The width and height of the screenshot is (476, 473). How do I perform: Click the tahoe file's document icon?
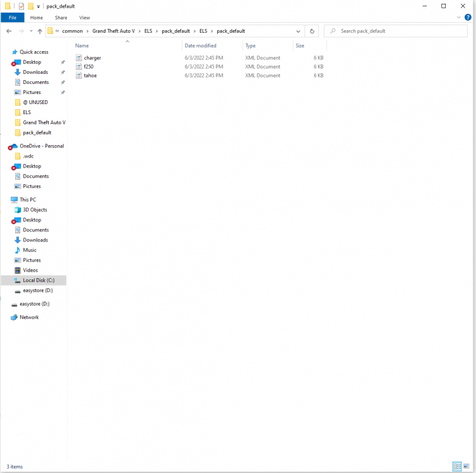pyautogui.click(x=79, y=75)
